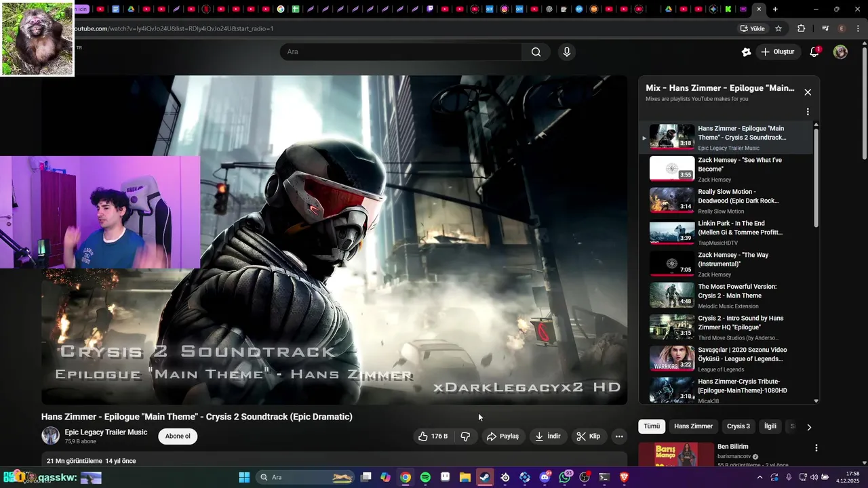Image resolution: width=868 pixels, height=488 pixels.
Task: Open Brave browser from the taskbar
Action: pyautogui.click(x=624, y=477)
